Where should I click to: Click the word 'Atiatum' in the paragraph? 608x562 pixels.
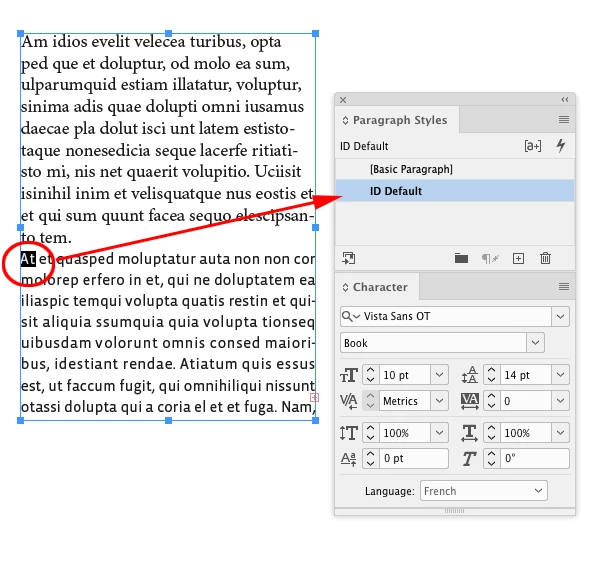coord(209,364)
